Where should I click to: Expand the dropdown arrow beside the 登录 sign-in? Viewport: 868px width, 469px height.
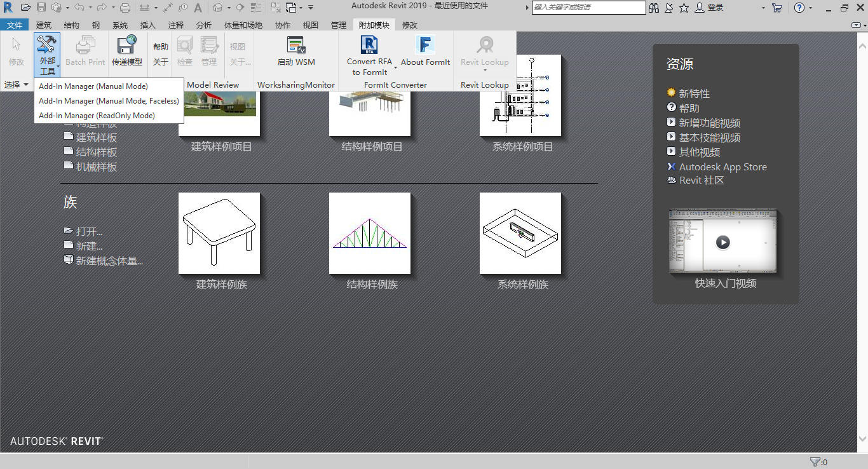click(762, 8)
